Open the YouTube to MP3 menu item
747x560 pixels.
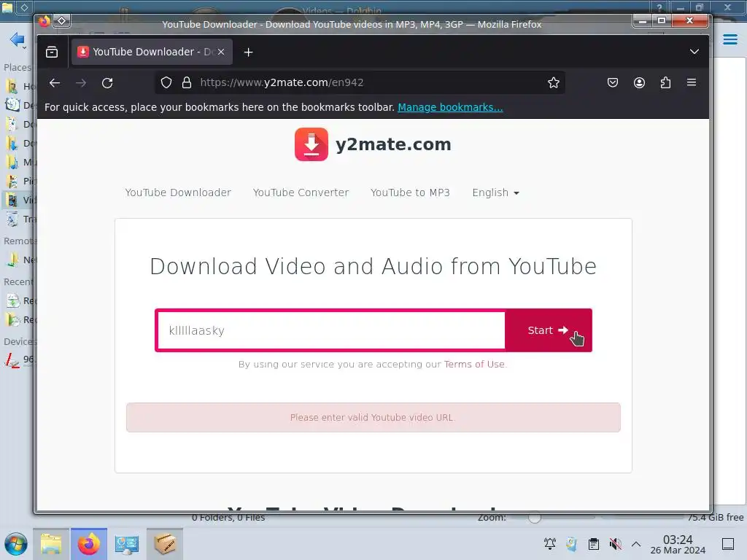410,192
